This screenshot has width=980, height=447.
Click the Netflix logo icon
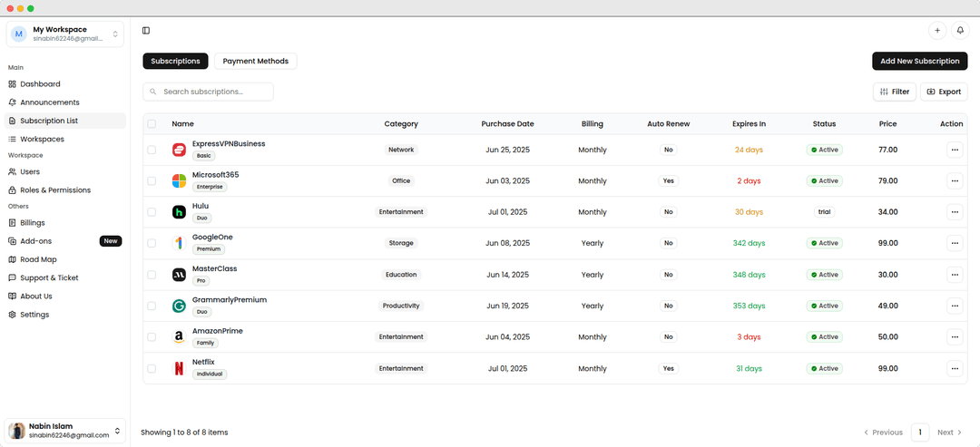pos(179,368)
